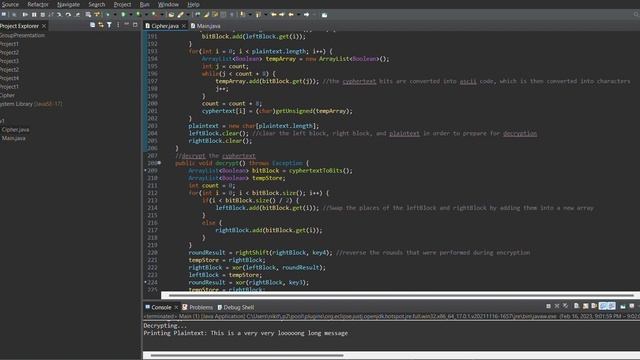Select GroupPresentation in Project Explorer
The image size is (640, 360).
tap(22, 35)
